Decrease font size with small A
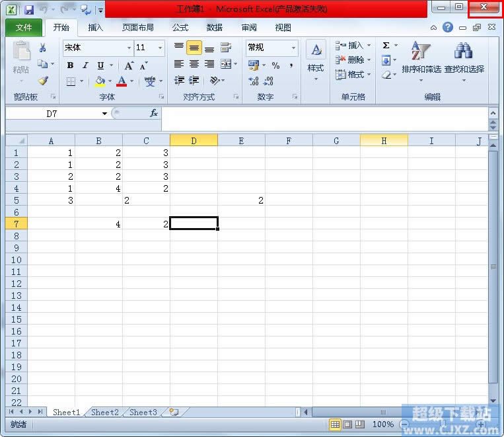The height and width of the screenshot is (437, 504). (143, 65)
